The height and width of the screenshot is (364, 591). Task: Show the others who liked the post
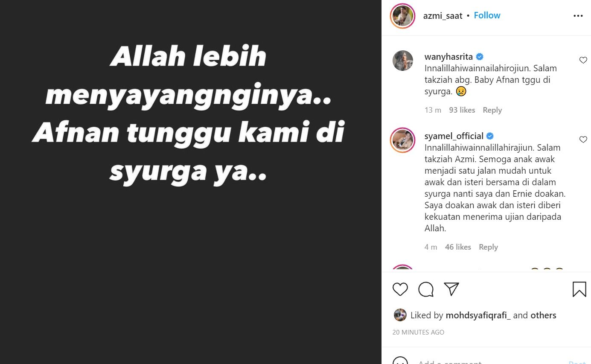pyautogui.click(x=543, y=315)
